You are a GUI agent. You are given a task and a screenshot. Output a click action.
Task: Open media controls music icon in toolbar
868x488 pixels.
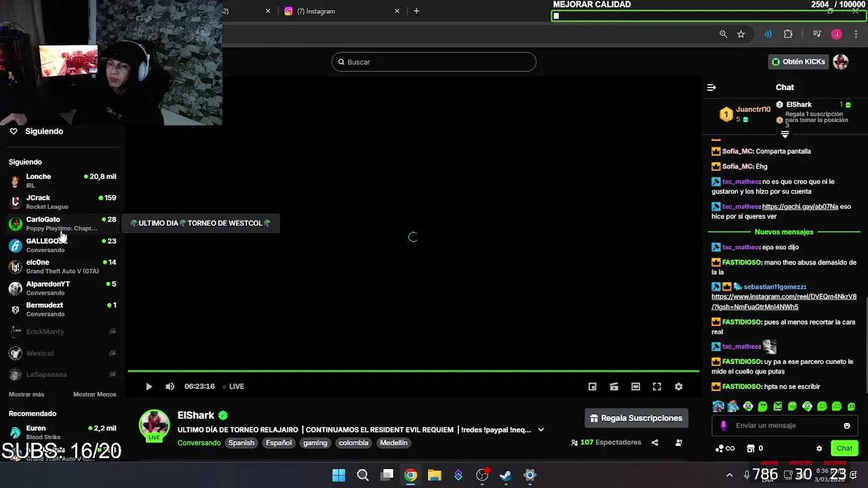pos(817,34)
